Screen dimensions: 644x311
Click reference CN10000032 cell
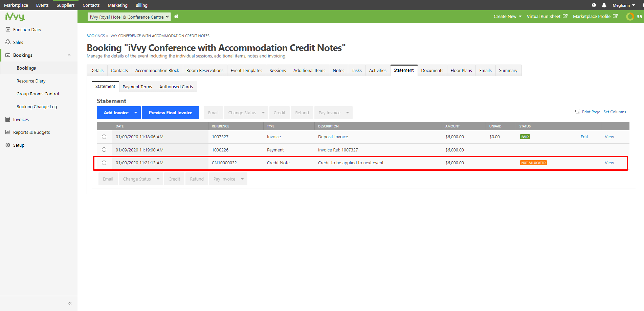pos(224,163)
